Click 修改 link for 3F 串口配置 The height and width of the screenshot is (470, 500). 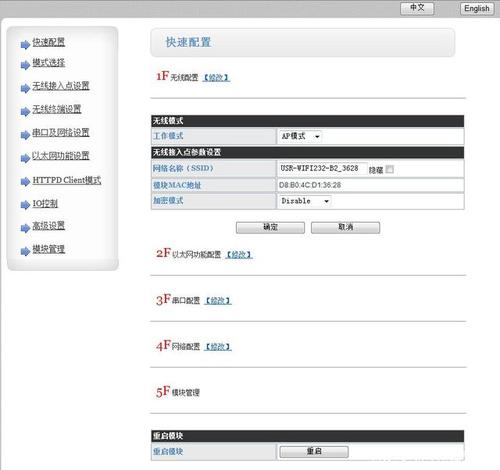(218, 301)
